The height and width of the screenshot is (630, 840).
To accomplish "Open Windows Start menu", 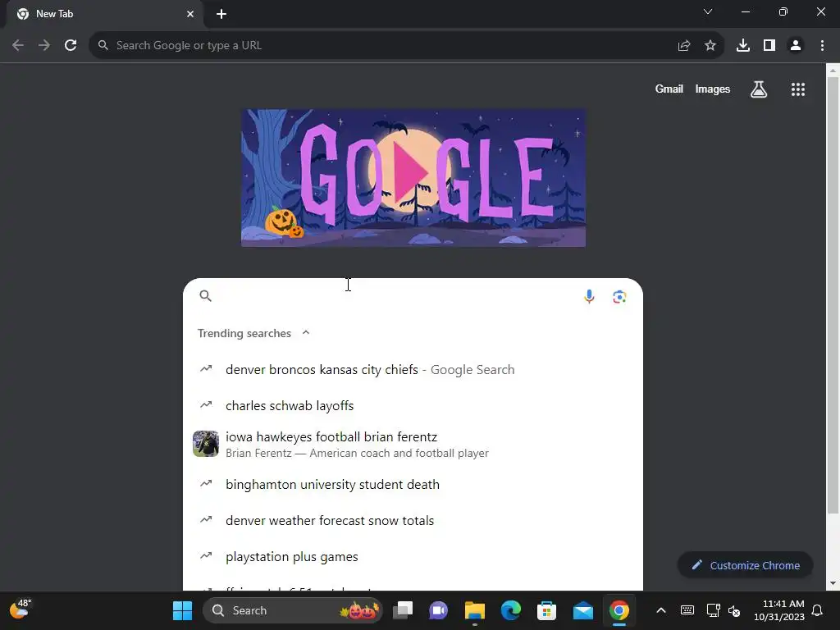I will [182, 610].
